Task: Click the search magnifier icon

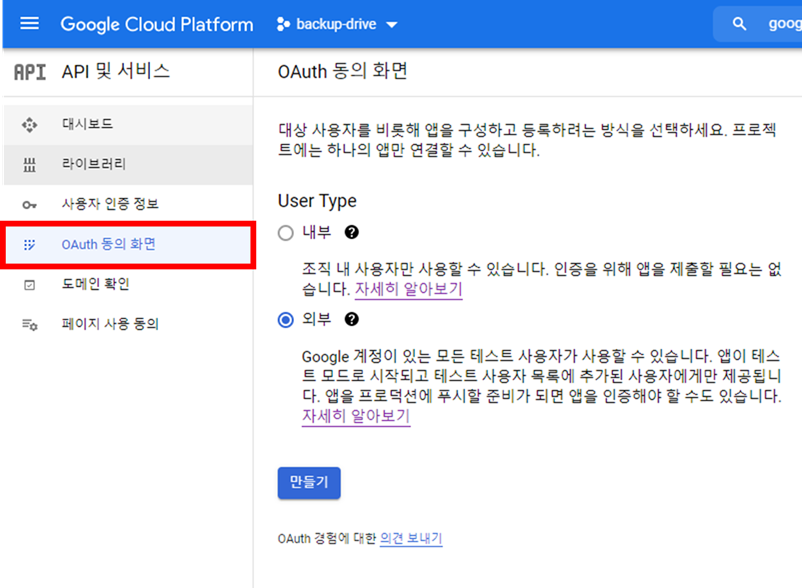Action: [x=739, y=24]
